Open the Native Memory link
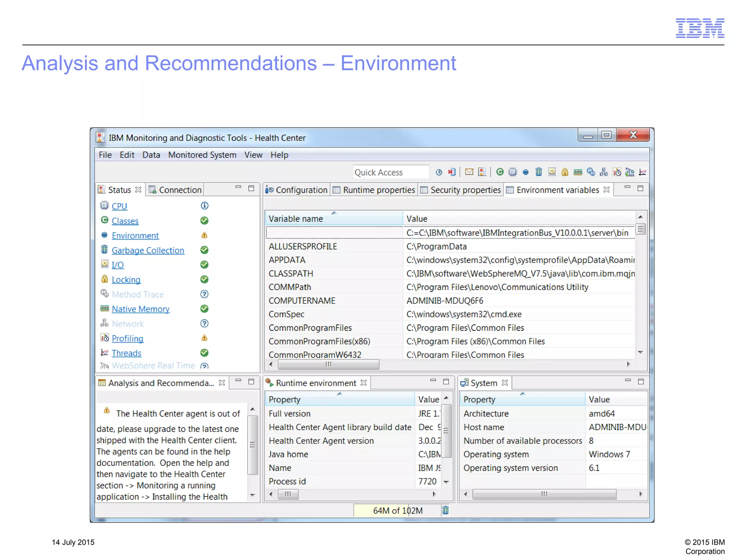This screenshot has width=747, height=560. 140,309
